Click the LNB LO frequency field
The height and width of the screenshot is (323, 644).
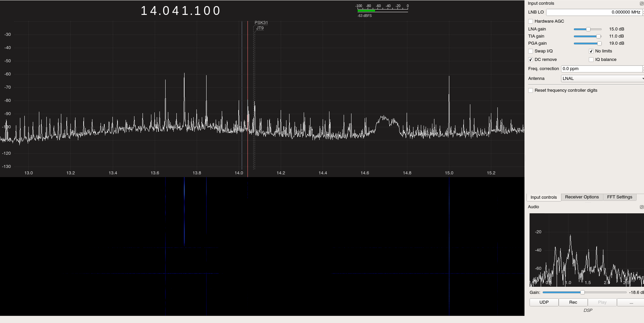click(594, 12)
